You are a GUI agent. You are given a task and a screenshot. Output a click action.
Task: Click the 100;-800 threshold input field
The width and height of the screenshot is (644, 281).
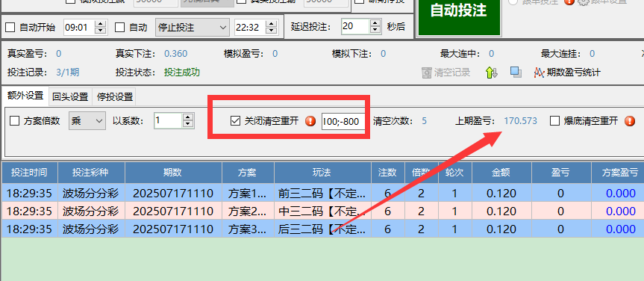[343, 122]
